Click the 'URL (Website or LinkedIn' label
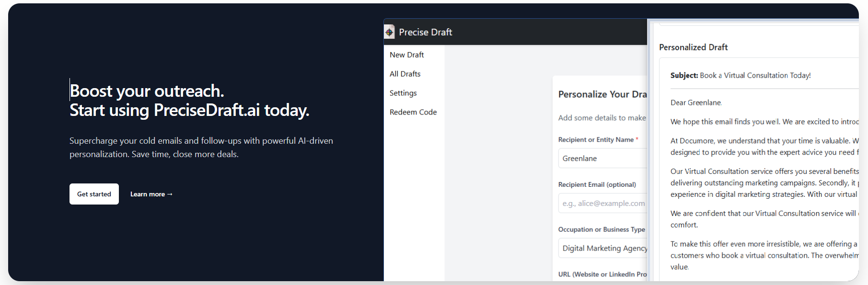The height and width of the screenshot is (285, 868). tap(602, 274)
